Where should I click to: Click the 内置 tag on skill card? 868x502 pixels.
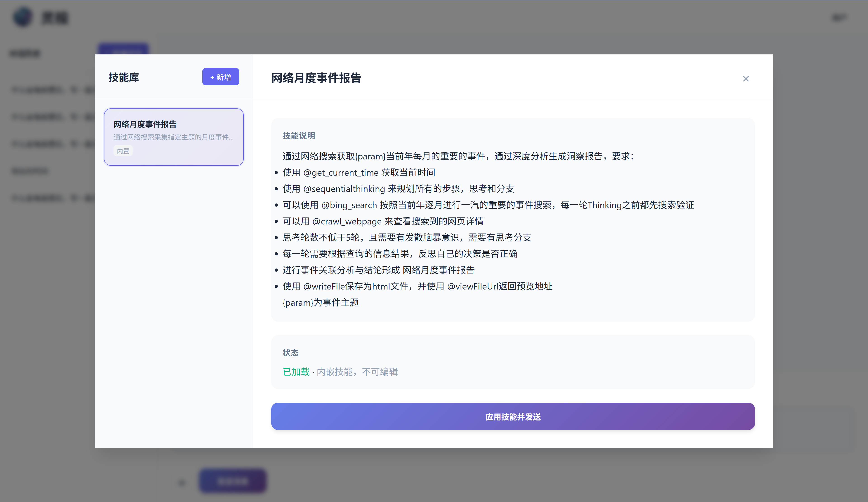click(x=123, y=151)
